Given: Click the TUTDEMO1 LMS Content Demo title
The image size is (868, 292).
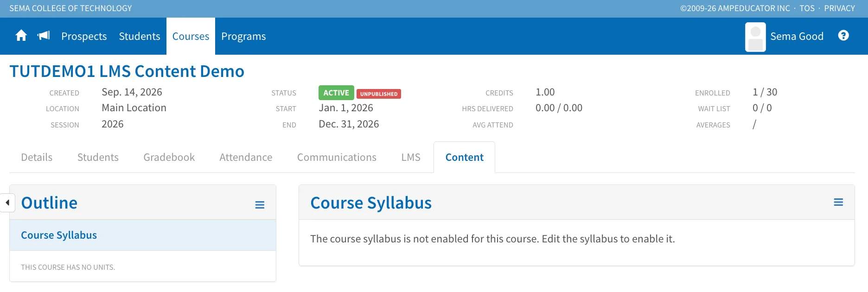Looking at the screenshot, I should pyautogui.click(x=127, y=71).
